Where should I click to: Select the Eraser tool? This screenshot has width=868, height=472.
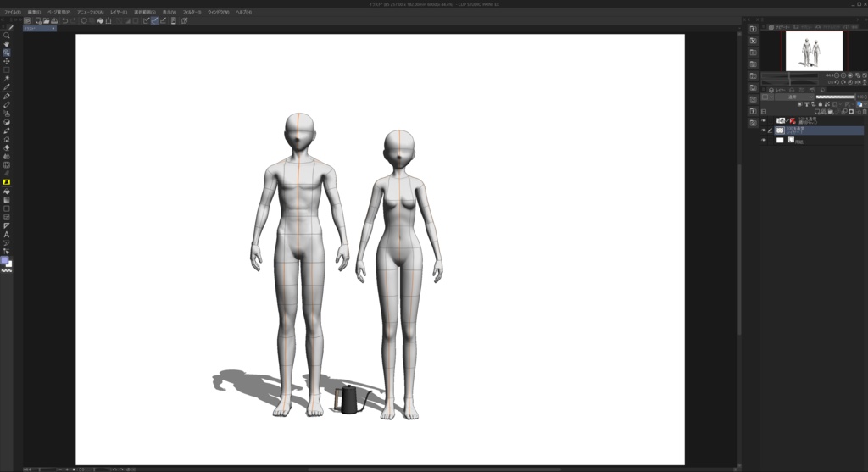7,147
